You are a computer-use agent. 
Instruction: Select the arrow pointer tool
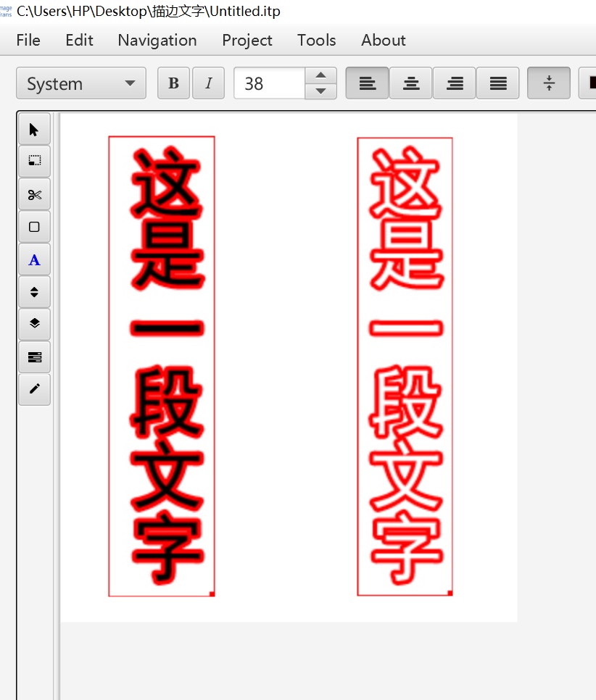coord(34,130)
